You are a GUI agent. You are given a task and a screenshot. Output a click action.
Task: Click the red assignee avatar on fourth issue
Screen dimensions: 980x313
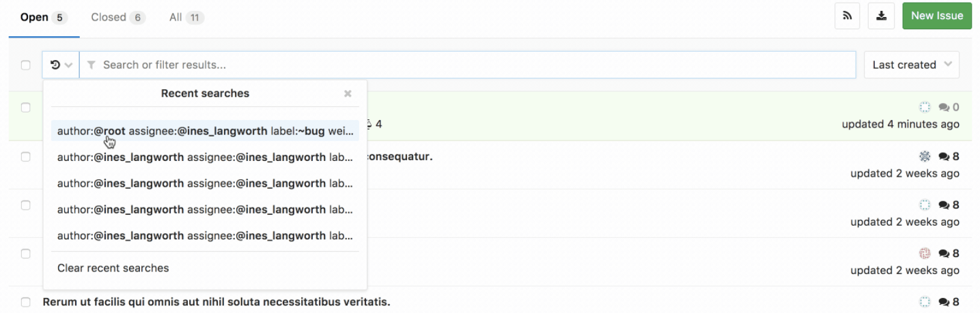925,254
